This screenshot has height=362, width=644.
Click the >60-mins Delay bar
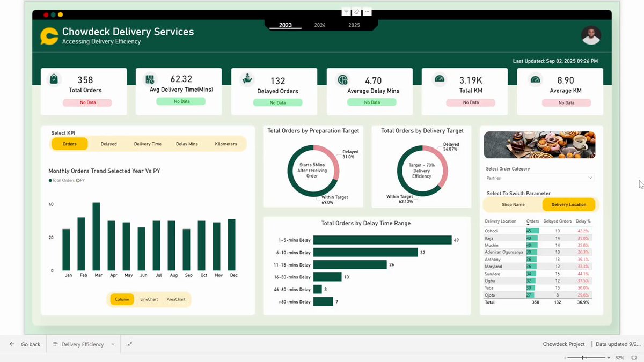[x=323, y=301]
